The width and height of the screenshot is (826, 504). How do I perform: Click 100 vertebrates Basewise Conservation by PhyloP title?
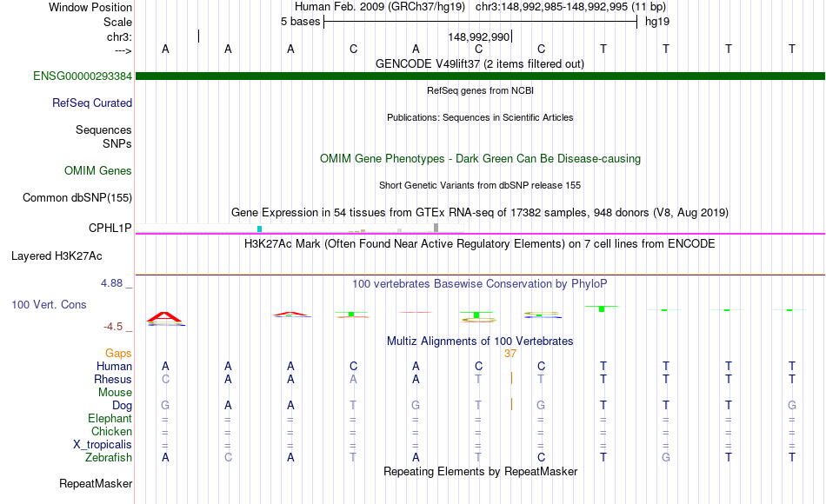(x=480, y=284)
